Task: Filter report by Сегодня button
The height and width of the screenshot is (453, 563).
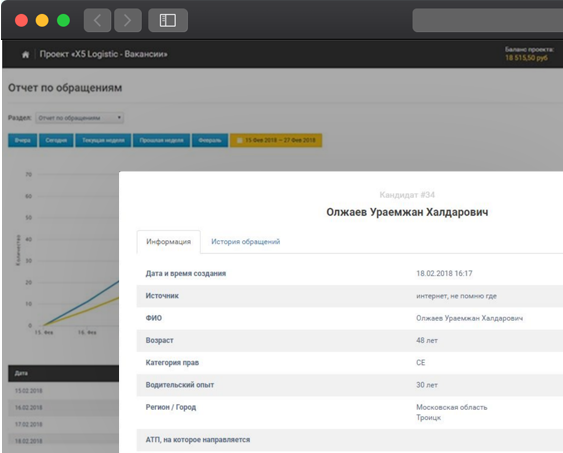Action: tap(56, 140)
